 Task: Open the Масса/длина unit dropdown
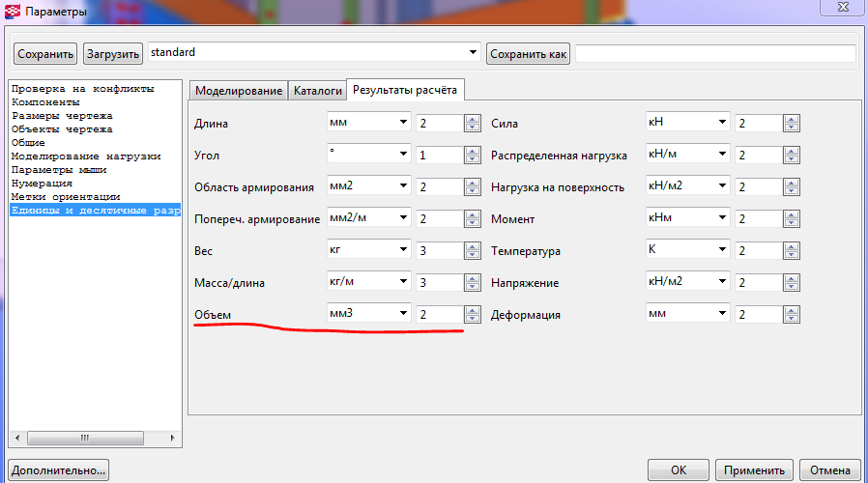(x=368, y=281)
